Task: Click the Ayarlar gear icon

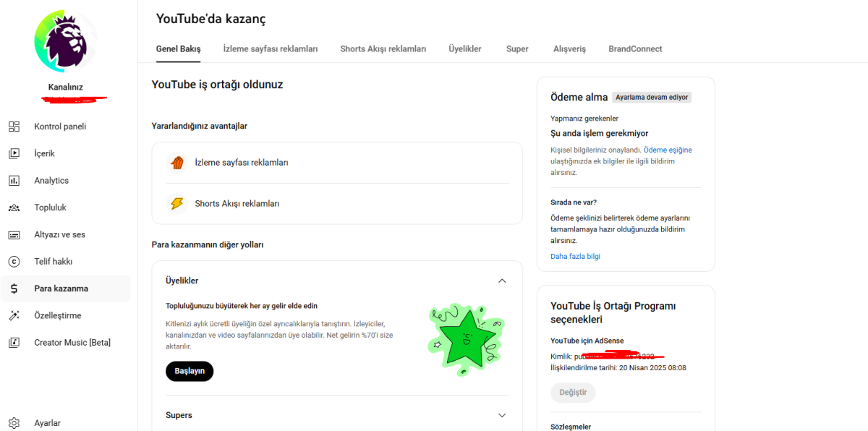Action: coord(14,423)
